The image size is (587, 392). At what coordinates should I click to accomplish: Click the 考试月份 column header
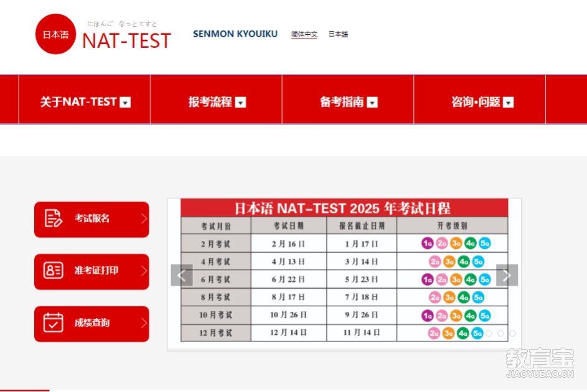215,226
